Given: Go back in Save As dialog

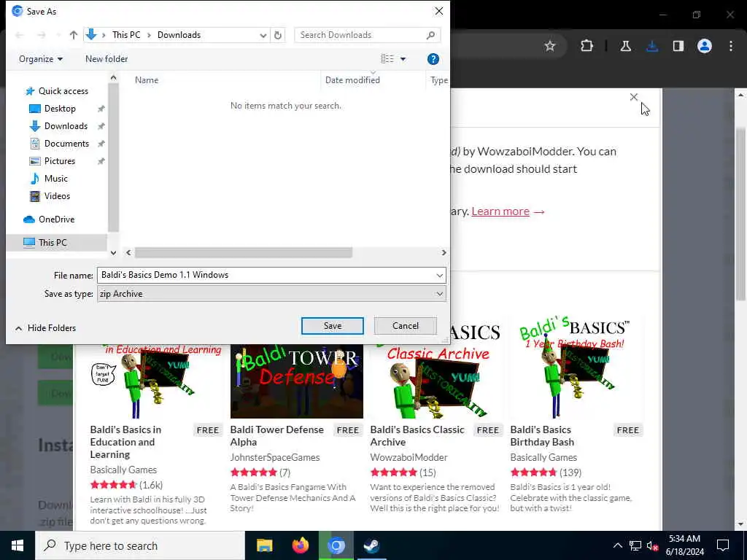Looking at the screenshot, I should click(20, 35).
